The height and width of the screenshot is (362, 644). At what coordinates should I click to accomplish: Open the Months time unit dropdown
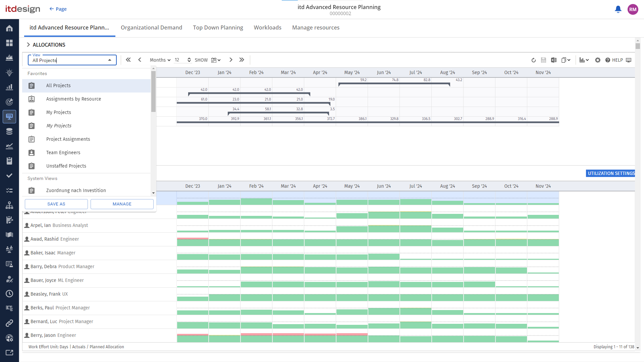coord(160,60)
